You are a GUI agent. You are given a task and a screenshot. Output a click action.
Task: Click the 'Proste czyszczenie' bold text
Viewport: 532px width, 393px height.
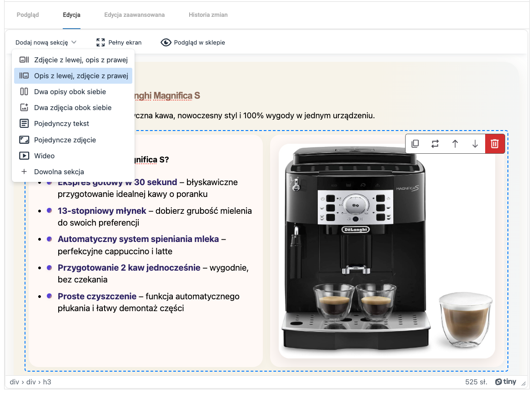97,296
